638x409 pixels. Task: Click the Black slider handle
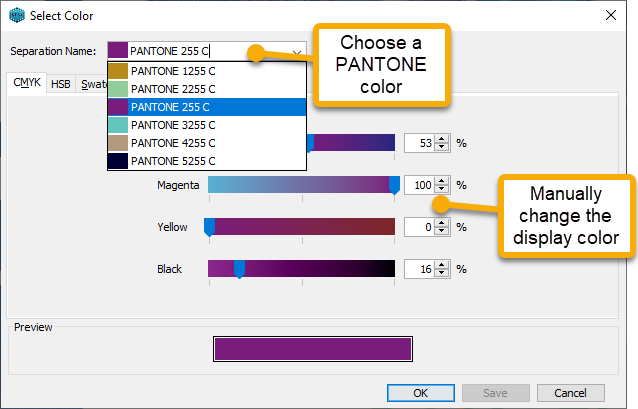coord(239,268)
